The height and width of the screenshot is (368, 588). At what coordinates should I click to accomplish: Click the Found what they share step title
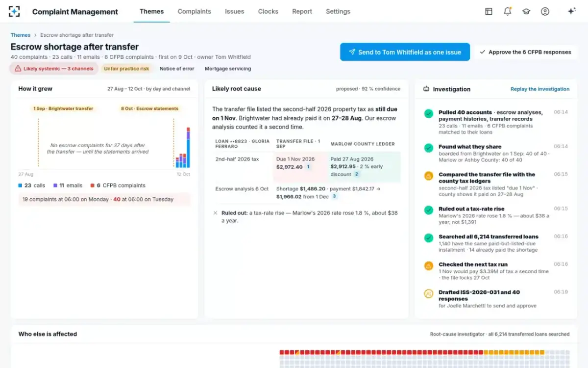(x=470, y=147)
